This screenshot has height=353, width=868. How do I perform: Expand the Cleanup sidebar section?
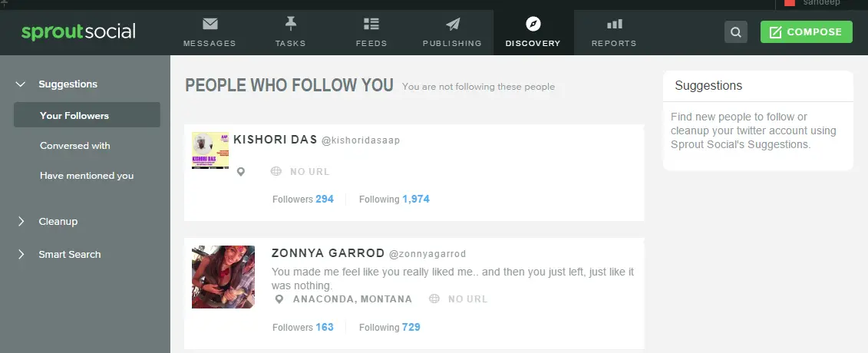21,222
